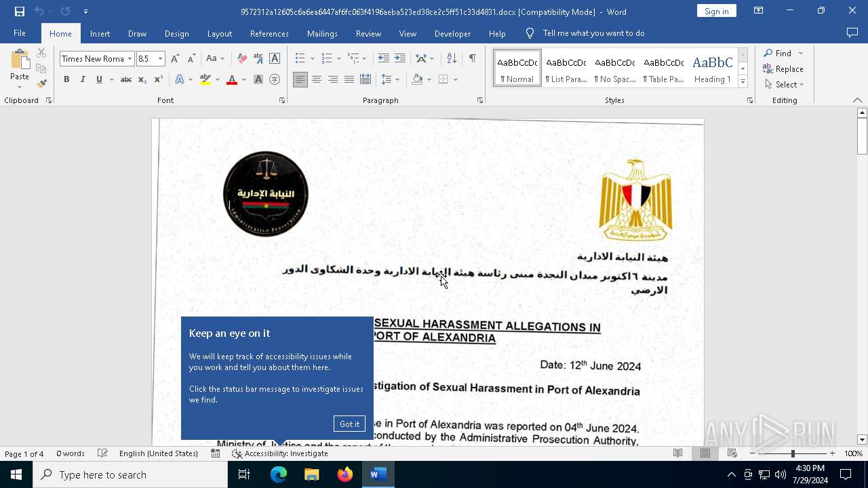Open the font name dropdown list
868x488 pixels.
[x=130, y=59]
